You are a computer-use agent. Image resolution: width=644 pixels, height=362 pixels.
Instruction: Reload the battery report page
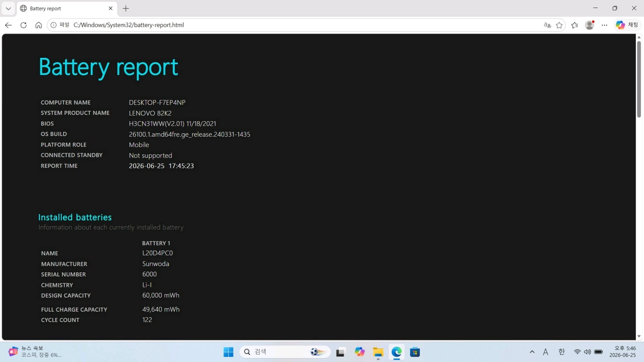[23, 25]
